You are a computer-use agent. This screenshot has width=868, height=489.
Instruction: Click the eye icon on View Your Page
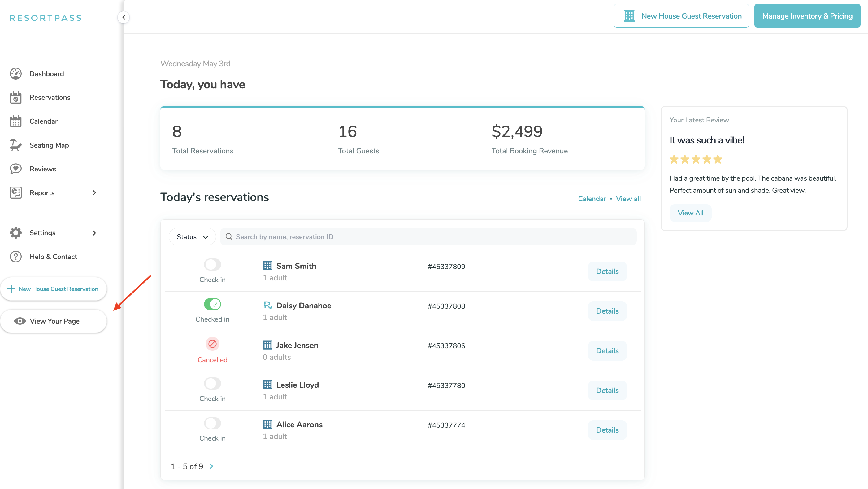(20, 321)
